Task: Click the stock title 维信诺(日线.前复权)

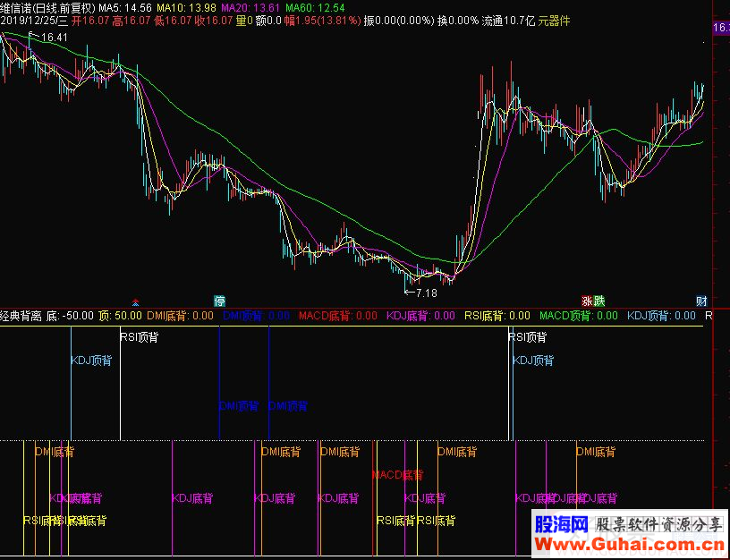Action: coord(47,8)
